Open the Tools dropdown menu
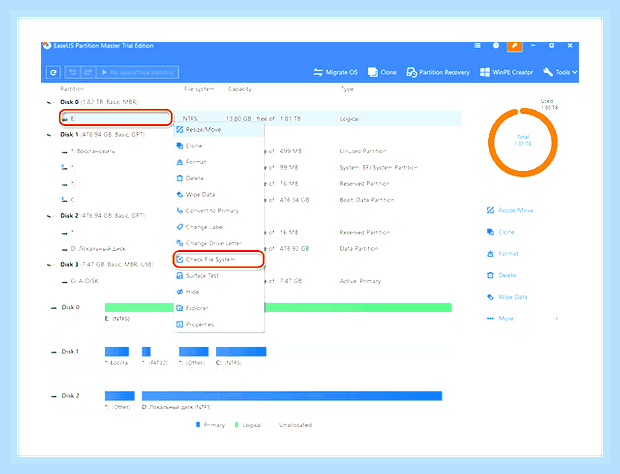This screenshot has width=620, height=474. pos(560,72)
